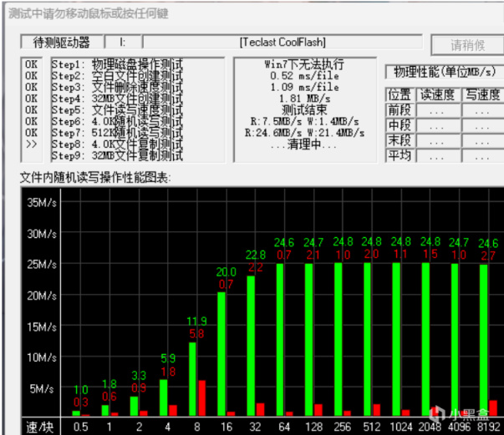The width and height of the screenshot is (504, 435).
Task: Click the green bar at block size 16
Action: (x=221, y=354)
